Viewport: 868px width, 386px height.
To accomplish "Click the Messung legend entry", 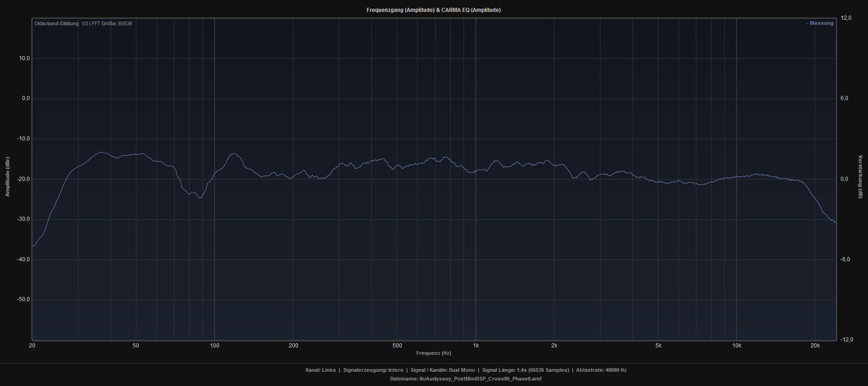I will (x=820, y=23).
